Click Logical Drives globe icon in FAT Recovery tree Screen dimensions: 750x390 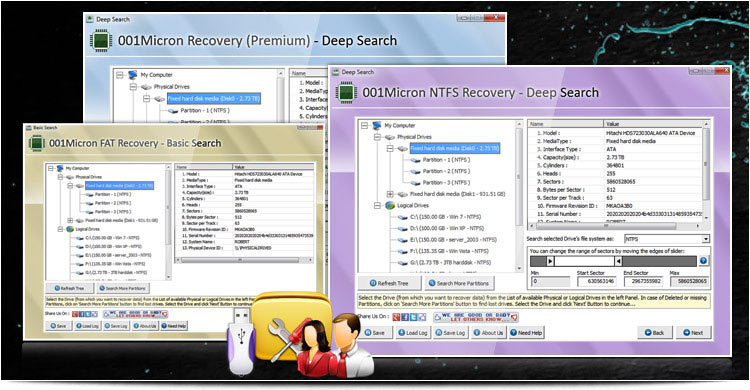[x=70, y=229]
